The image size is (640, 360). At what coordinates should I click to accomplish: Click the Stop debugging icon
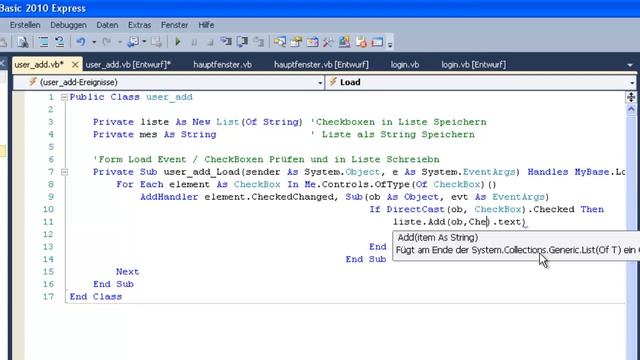click(210, 42)
